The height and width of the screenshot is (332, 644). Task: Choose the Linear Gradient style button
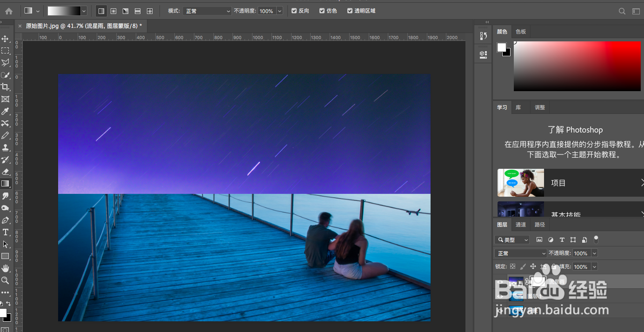click(x=101, y=11)
